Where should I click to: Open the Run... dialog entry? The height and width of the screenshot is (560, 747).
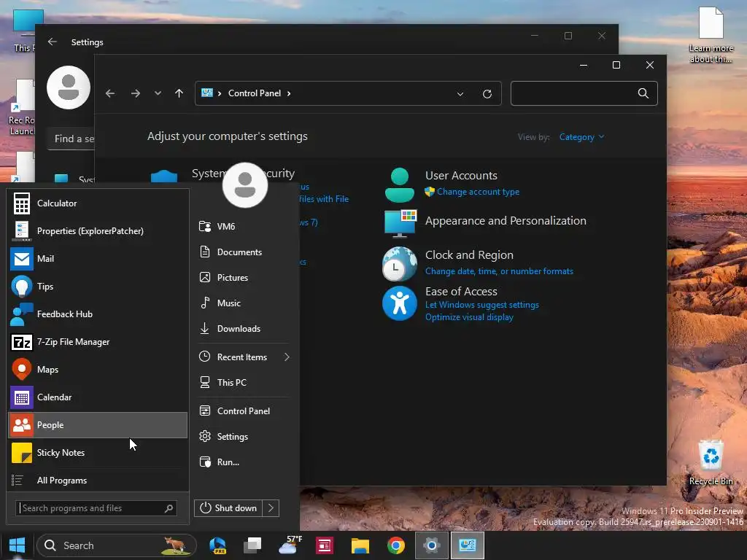[x=243, y=462]
